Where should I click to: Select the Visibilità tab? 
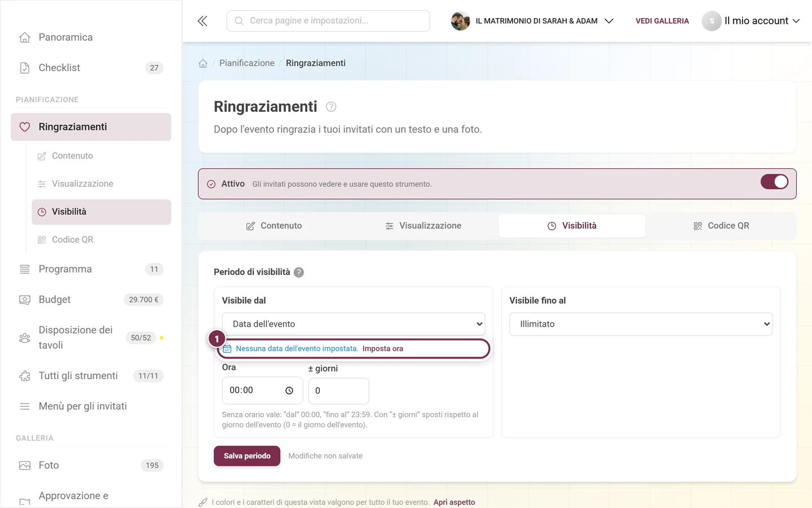[x=572, y=226]
